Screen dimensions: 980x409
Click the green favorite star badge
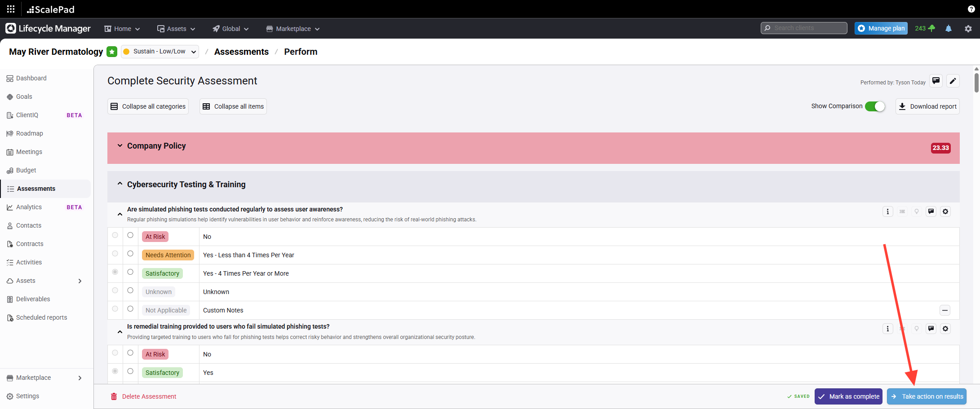(112, 52)
